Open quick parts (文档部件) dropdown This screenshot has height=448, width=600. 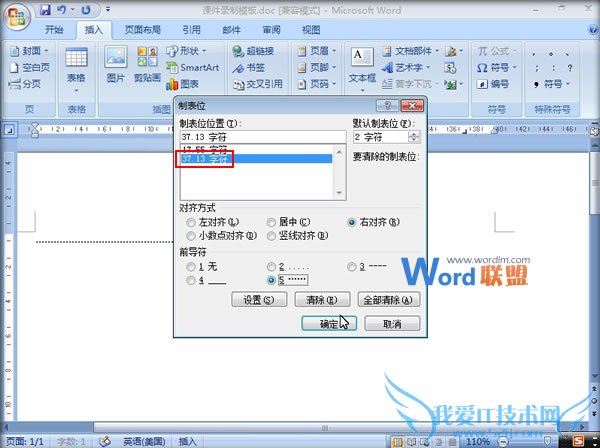click(411, 51)
